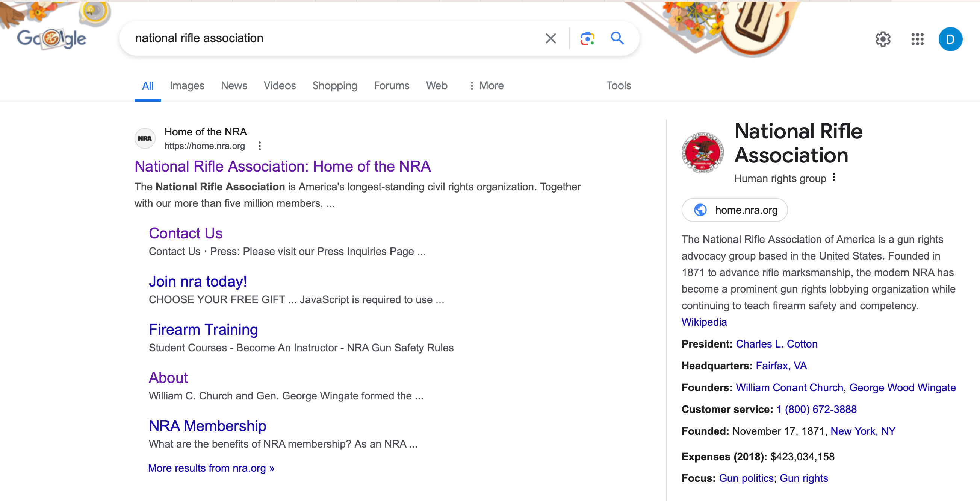Image resolution: width=980 pixels, height=501 pixels.
Task: Open your Google account profile avatar
Action: pyautogui.click(x=950, y=39)
